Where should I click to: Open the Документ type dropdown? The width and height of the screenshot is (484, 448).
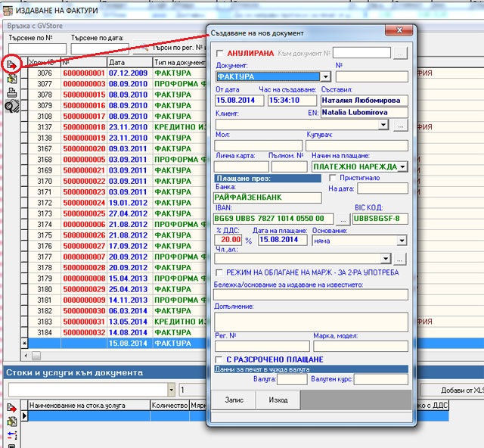tap(325, 76)
